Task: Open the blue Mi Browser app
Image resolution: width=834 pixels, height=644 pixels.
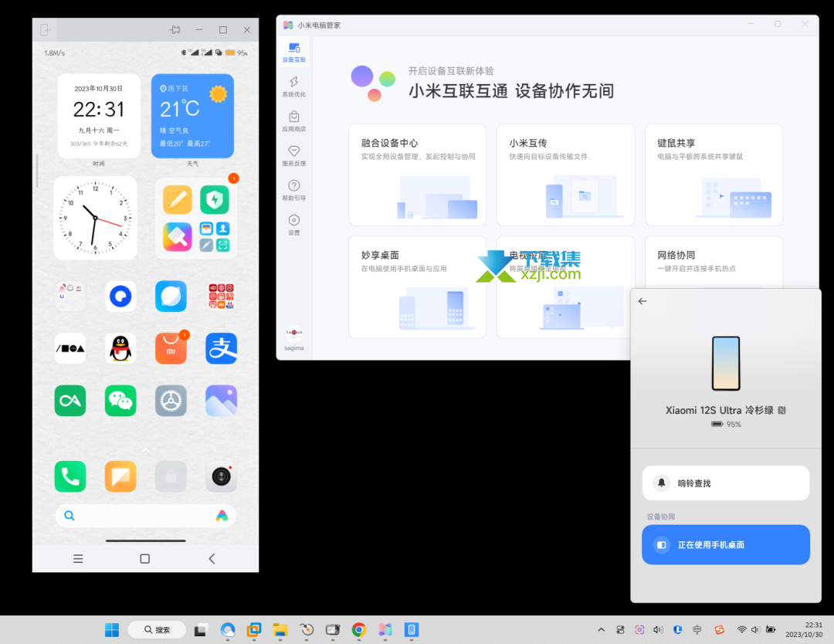Action: pyautogui.click(x=171, y=296)
